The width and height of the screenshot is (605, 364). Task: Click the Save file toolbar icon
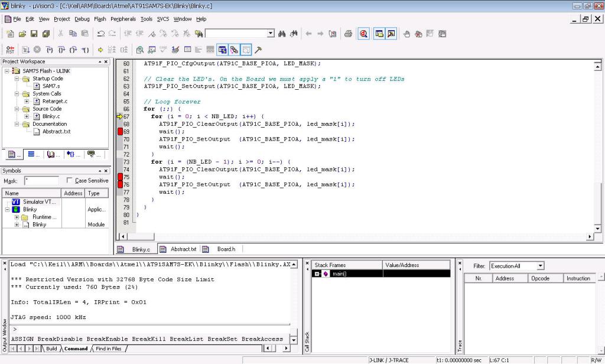[34, 34]
